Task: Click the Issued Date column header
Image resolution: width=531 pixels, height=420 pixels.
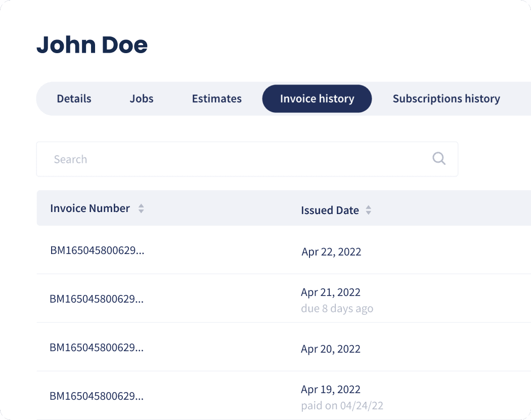Action: pos(330,210)
